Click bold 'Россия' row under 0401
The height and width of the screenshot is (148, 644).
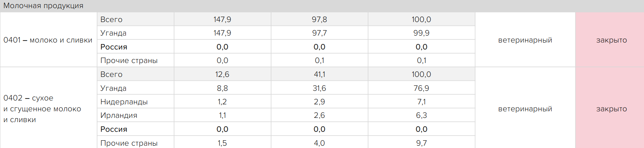click(286, 46)
